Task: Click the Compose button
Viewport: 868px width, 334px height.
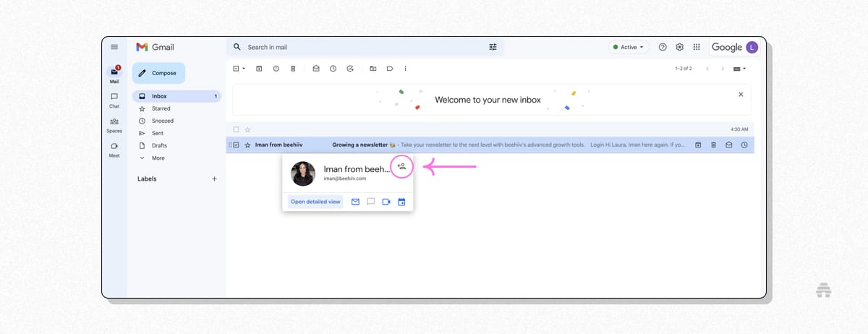Action: (x=158, y=73)
